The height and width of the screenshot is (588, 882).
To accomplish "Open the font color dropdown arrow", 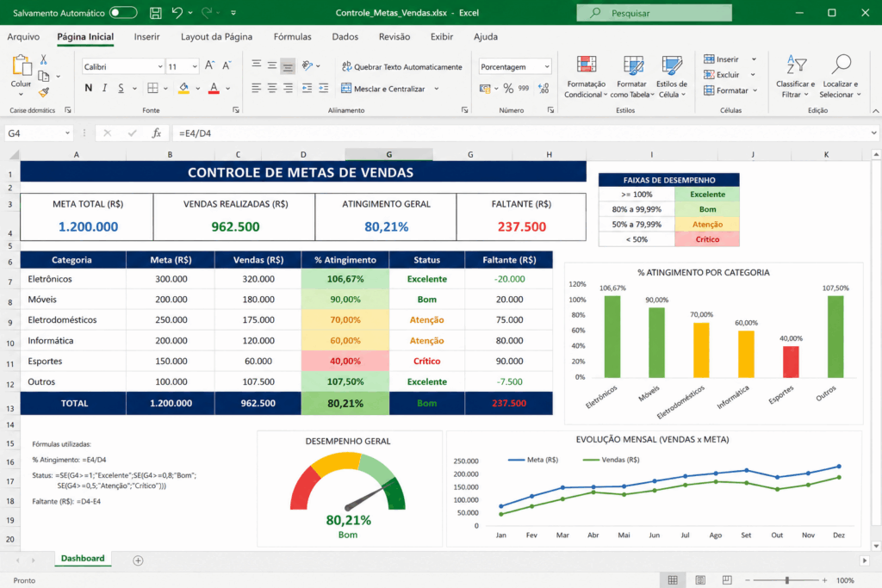I will point(227,89).
